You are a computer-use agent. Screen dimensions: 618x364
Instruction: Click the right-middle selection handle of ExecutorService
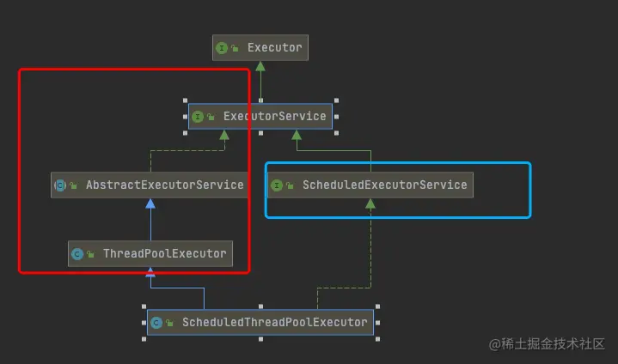336,117
